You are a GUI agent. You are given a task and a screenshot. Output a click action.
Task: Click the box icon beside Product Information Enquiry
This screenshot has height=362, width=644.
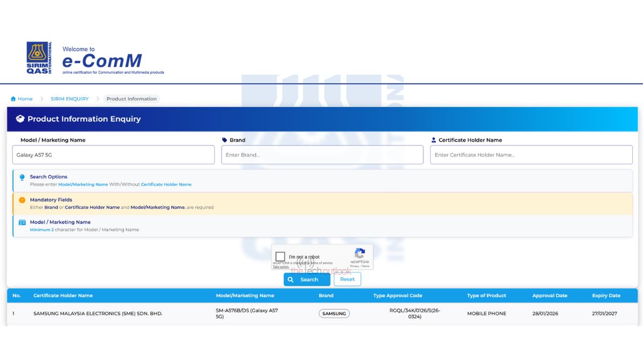pyautogui.click(x=20, y=119)
